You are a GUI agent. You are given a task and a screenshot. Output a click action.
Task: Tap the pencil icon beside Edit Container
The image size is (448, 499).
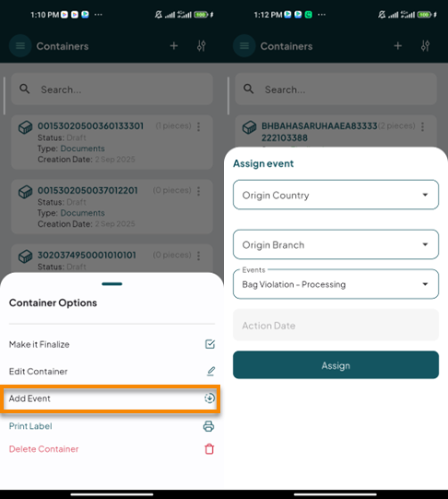click(211, 371)
